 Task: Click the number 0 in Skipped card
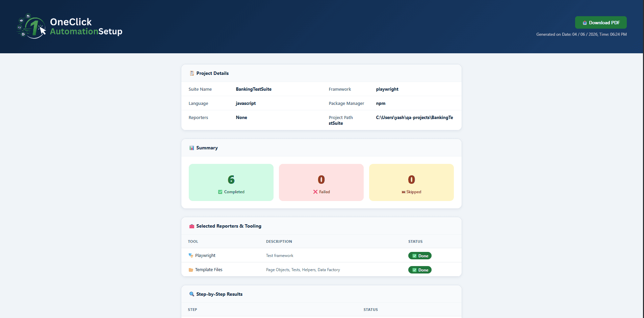coord(411,179)
